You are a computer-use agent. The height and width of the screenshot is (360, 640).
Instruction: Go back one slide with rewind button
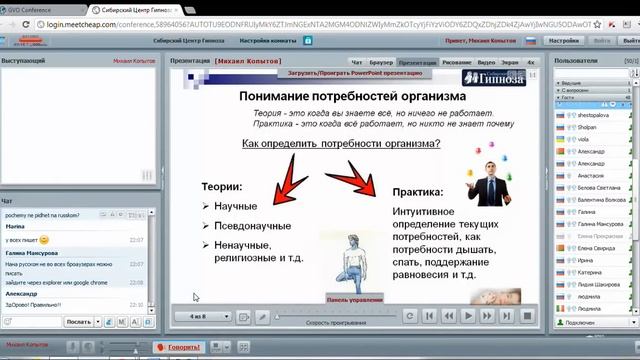pos(449,316)
